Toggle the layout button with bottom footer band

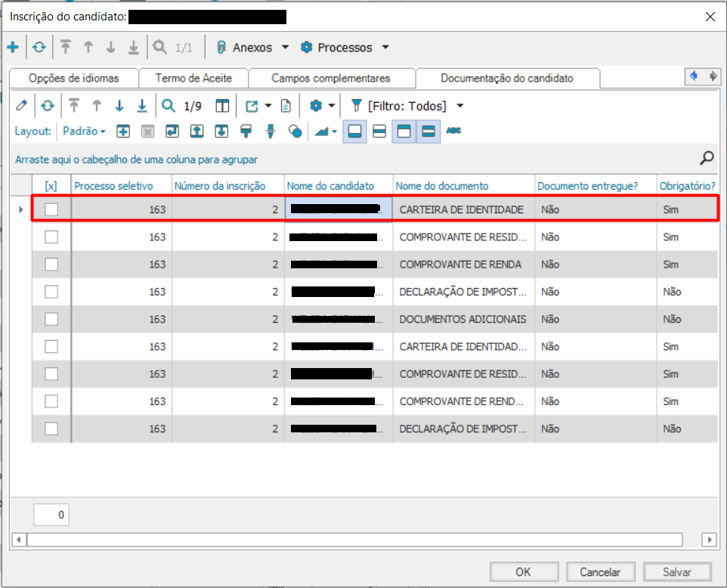click(x=354, y=132)
